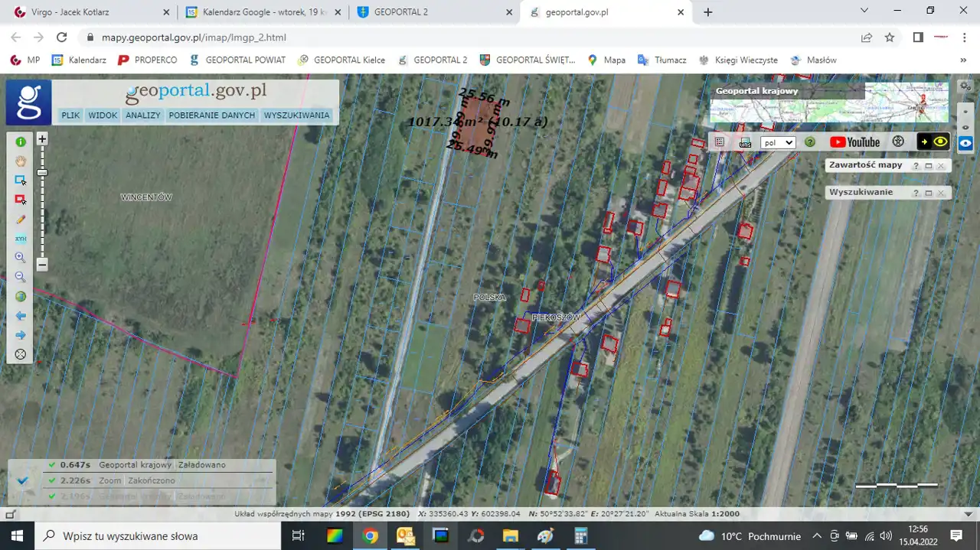The height and width of the screenshot is (550, 980).
Task: Open the ANALIZY menu
Action: click(x=143, y=116)
